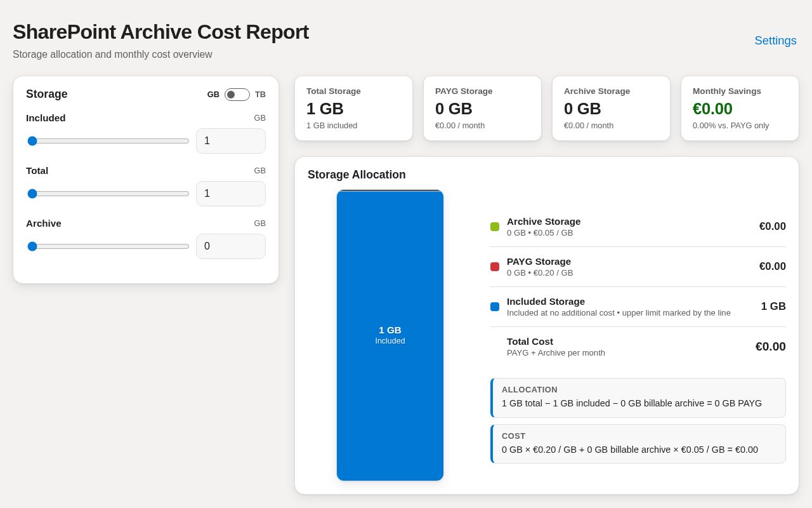Click the TB unit label
812x508 pixels.
pos(260,95)
